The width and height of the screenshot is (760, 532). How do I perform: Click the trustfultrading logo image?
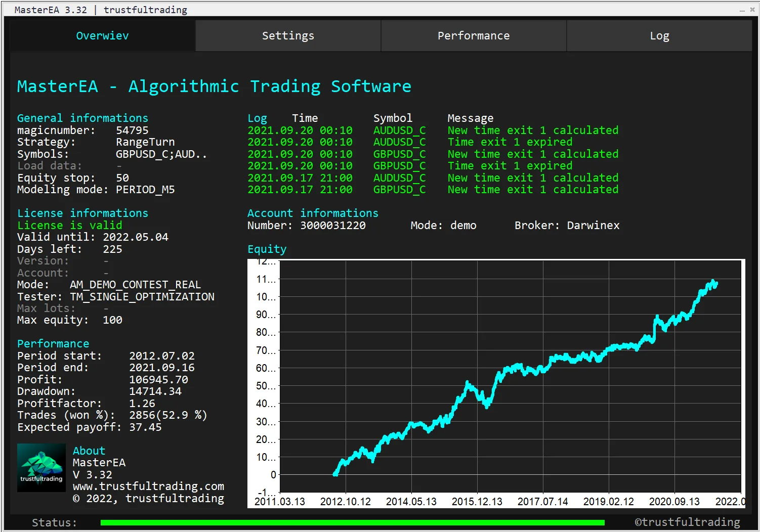tap(41, 468)
